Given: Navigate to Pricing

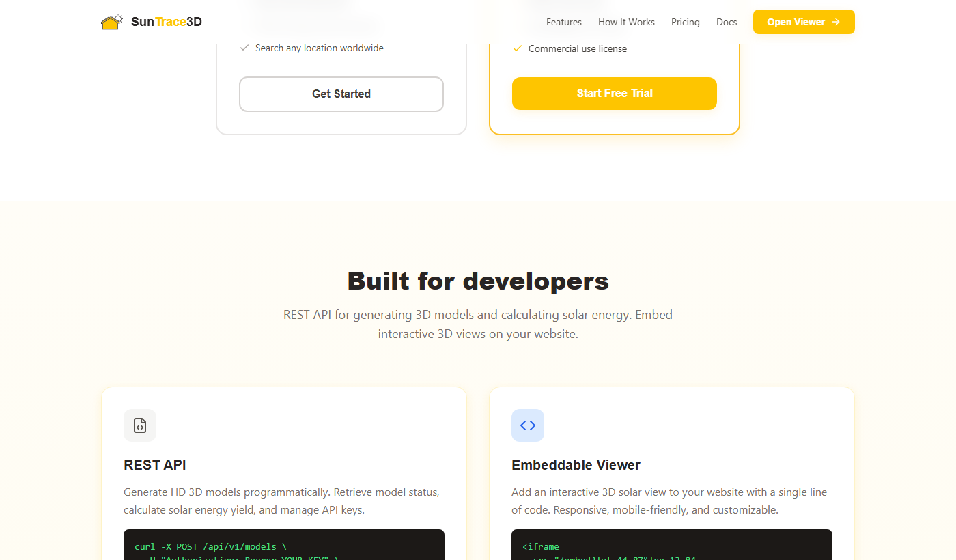Looking at the screenshot, I should coord(686,22).
